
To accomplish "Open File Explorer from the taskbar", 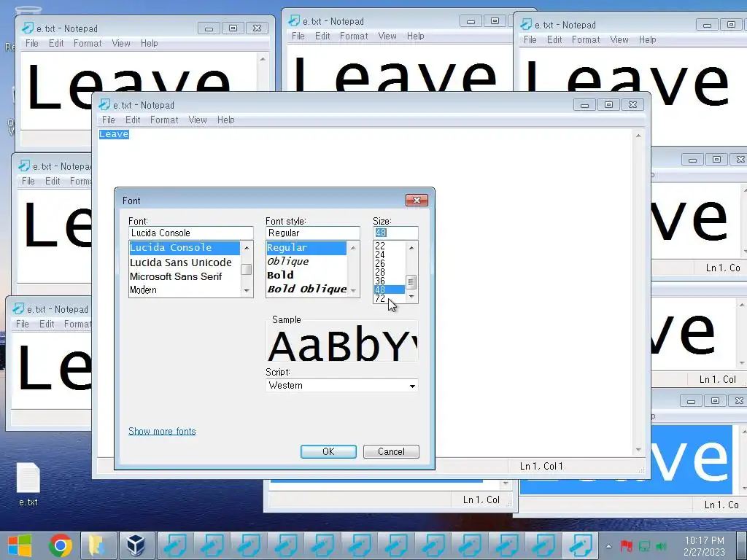I will point(97,545).
